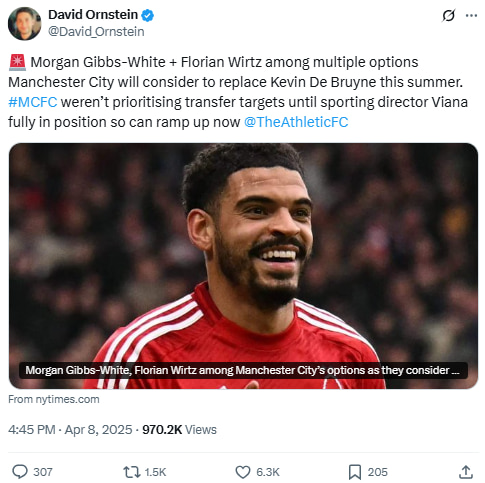
Task: Click the article headline caption overlay
Action: tap(243, 370)
